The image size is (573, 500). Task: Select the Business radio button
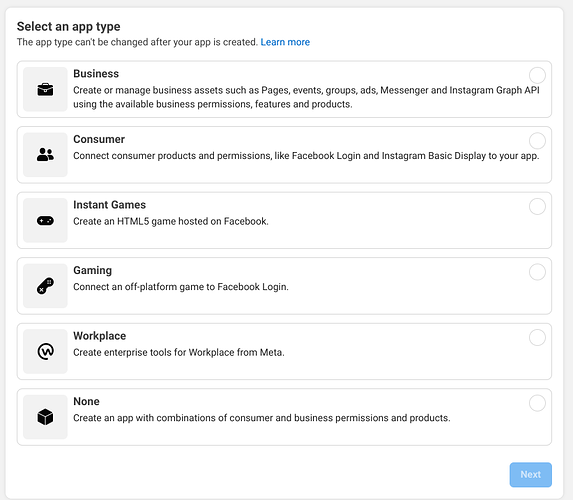[537, 75]
